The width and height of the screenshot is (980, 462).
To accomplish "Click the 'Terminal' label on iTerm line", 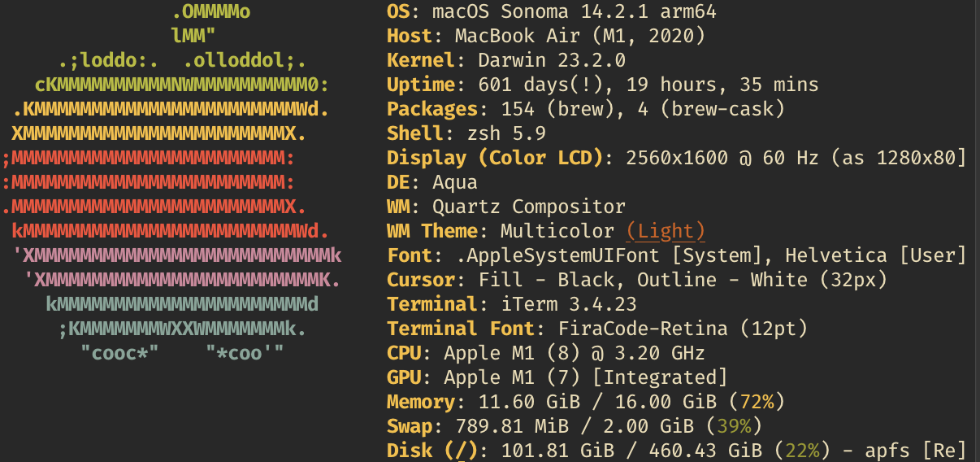I will (x=432, y=305).
